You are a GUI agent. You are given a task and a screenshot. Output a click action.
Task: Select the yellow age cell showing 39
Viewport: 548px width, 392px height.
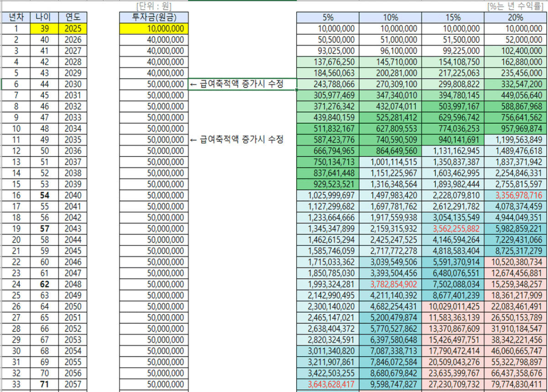[x=44, y=29]
